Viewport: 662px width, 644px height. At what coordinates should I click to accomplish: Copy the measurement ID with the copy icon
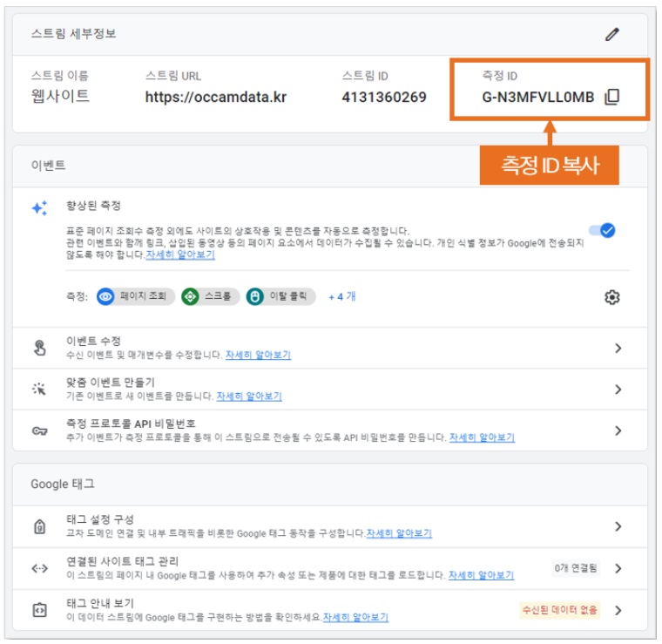[x=611, y=97]
